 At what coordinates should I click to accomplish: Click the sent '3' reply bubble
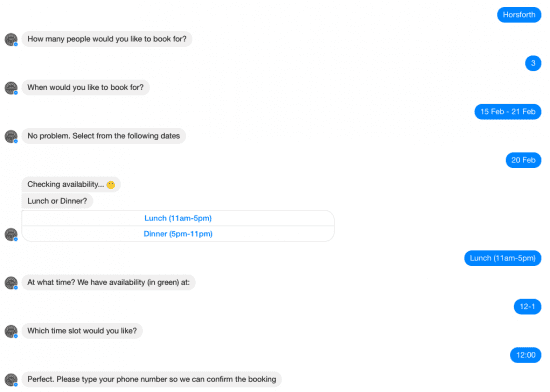533,63
